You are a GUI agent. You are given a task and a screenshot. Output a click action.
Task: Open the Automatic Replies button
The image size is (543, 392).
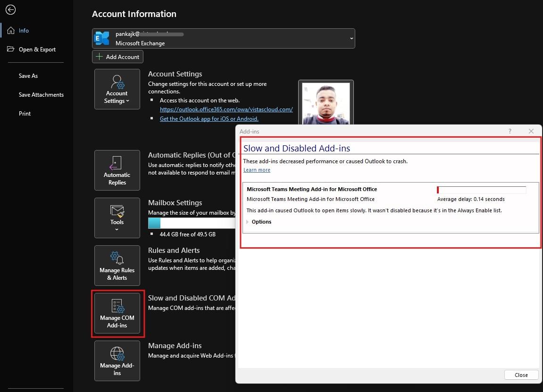click(117, 170)
